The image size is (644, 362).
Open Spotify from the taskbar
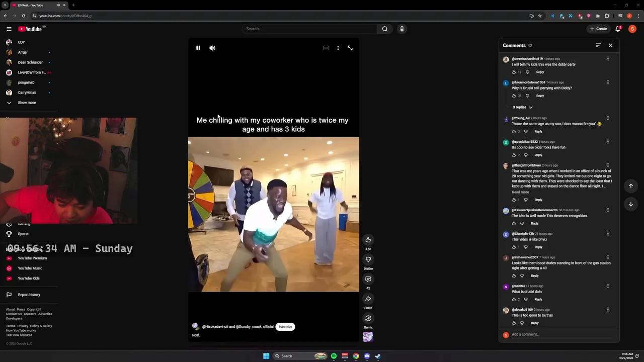(334, 356)
